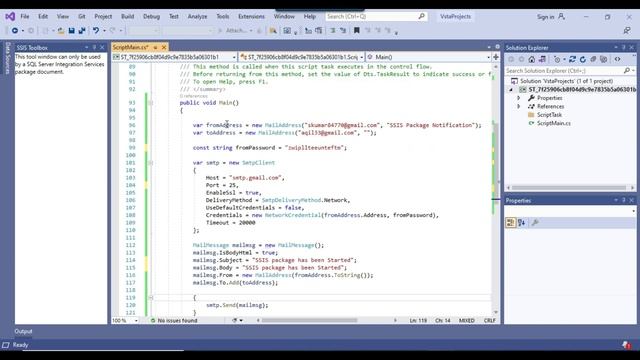Click the editor horizontal scrollbar
The width and height of the screenshot is (640, 360).
click(x=309, y=320)
